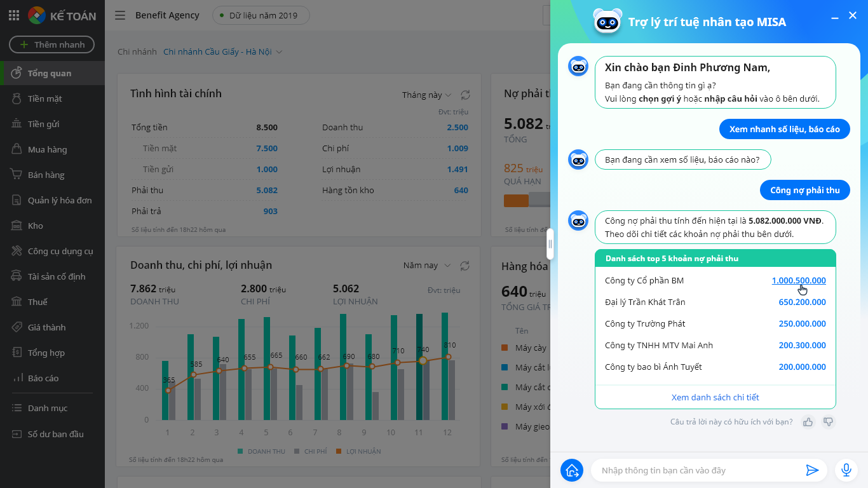The height and width of the screenshot is (488, 868).
Task: Expand the Năm nay period dropdown
Action: [427, 266]
